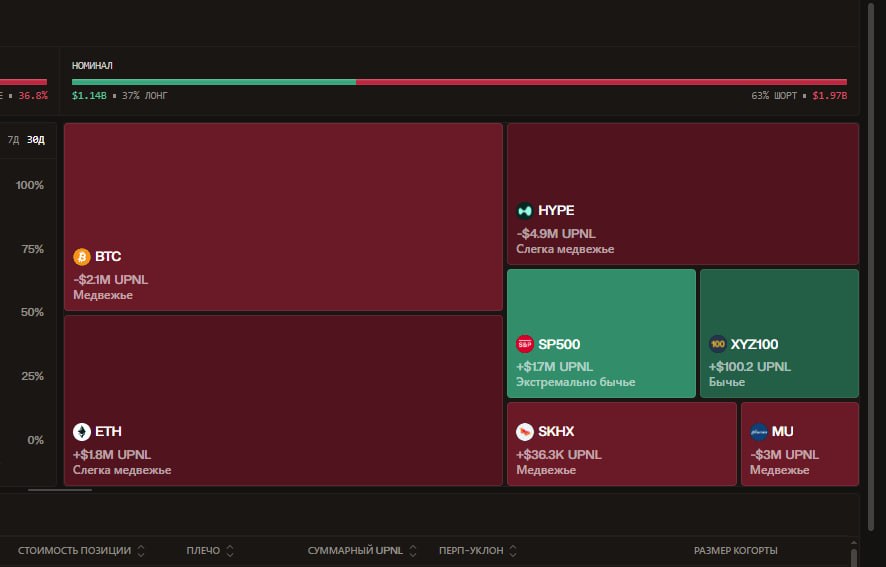The image size is (886, 567).
Task: Click the Бычье label on XYZ100
Action: click(x=727, y=382)
